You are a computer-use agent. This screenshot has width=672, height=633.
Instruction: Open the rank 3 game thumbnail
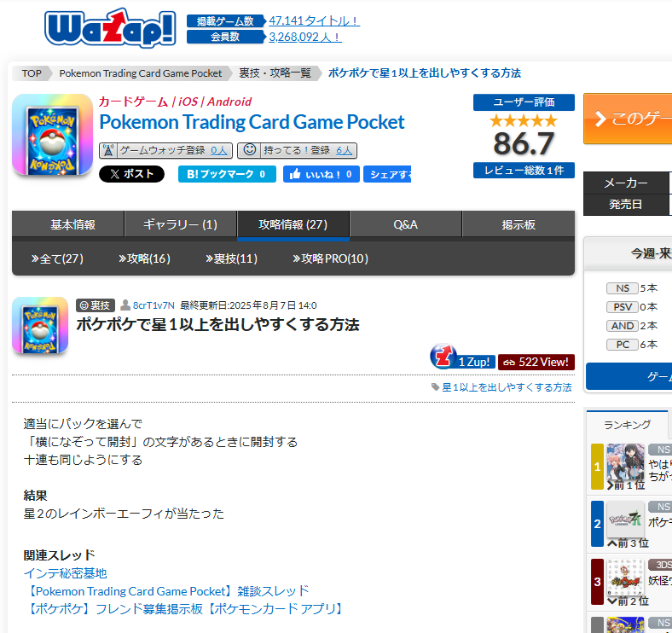coord(626,578)
